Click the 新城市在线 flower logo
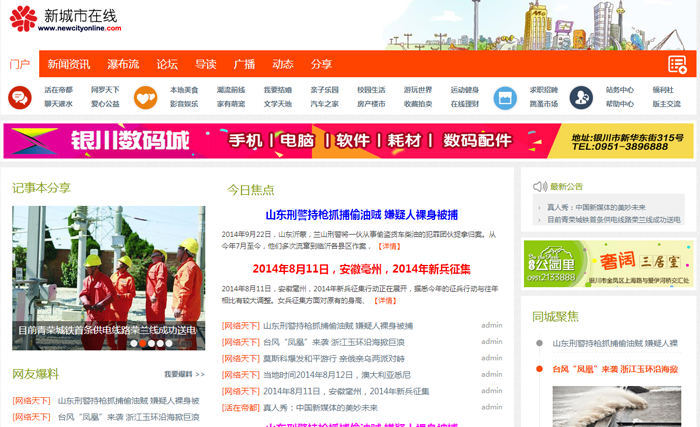 point(23,19)
